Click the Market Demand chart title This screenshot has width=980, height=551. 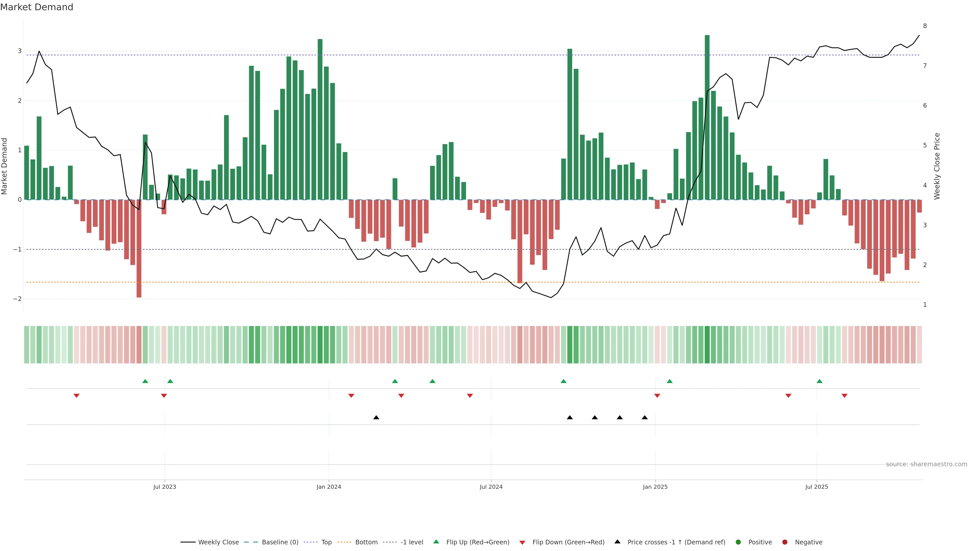tap(36, 7)
